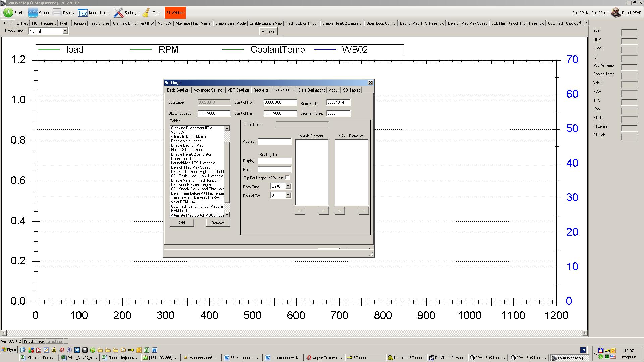The width and height of the screenshot is (644, 362).
Task: Open the Graph toolbar icon
Action: [33, 13]
